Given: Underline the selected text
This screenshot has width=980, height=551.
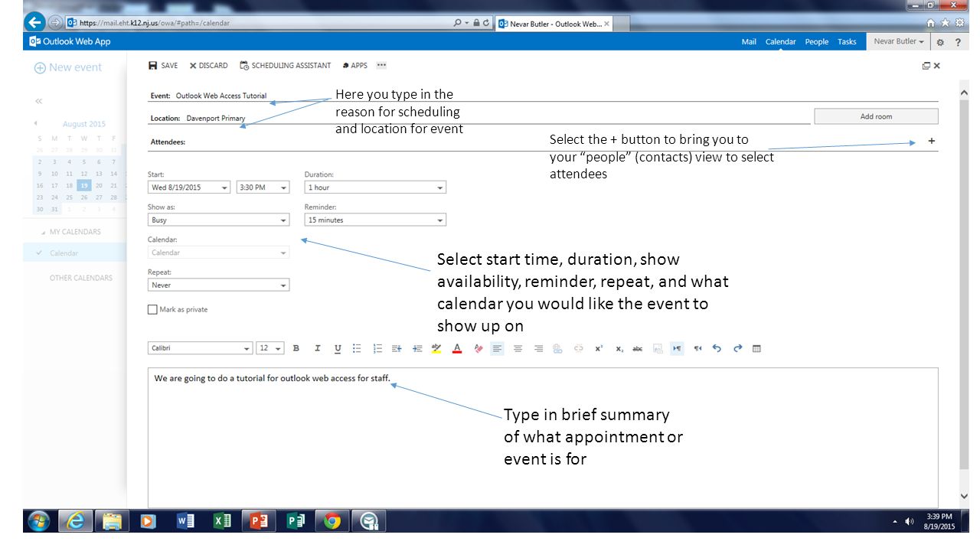Looking at the screenshot, I should [338, 348].
